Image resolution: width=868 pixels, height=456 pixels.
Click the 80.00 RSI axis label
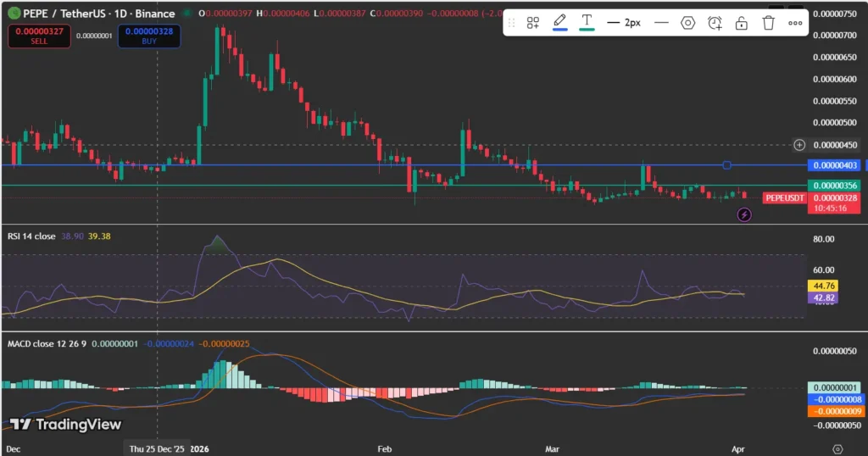824,239
